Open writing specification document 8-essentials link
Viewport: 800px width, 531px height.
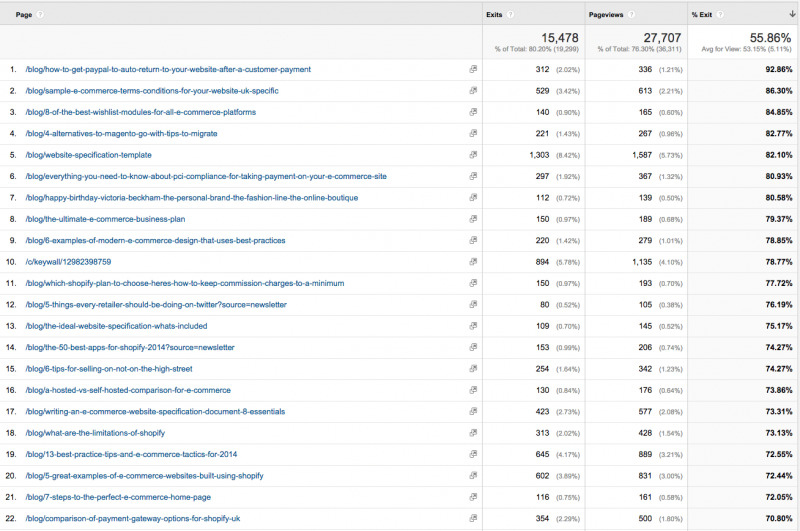(x=155, y=412)
